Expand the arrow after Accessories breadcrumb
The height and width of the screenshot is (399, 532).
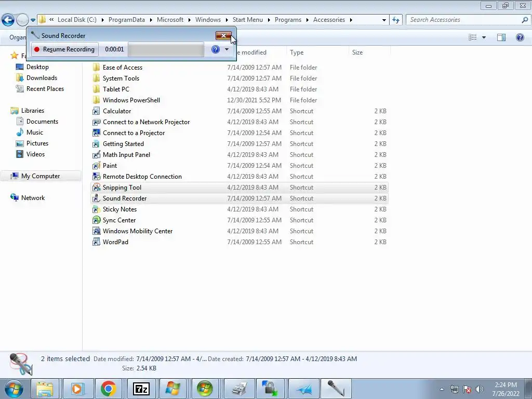click(351, 20)
